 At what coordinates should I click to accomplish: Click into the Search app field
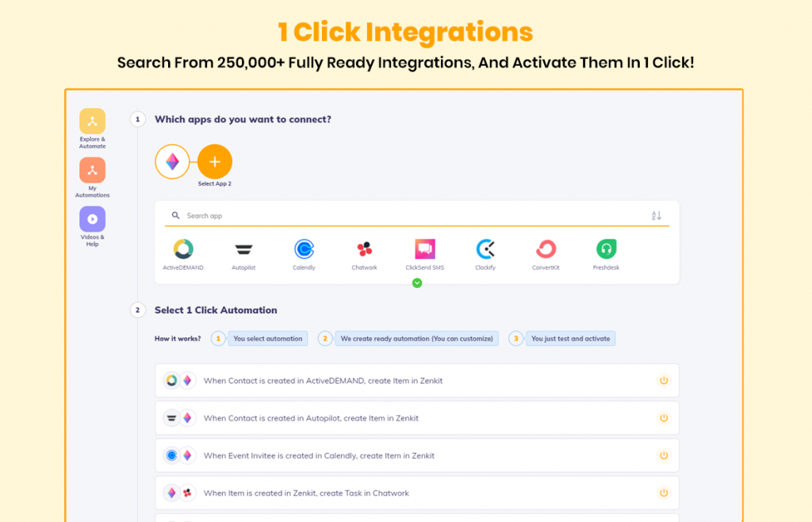pos(412,216)
